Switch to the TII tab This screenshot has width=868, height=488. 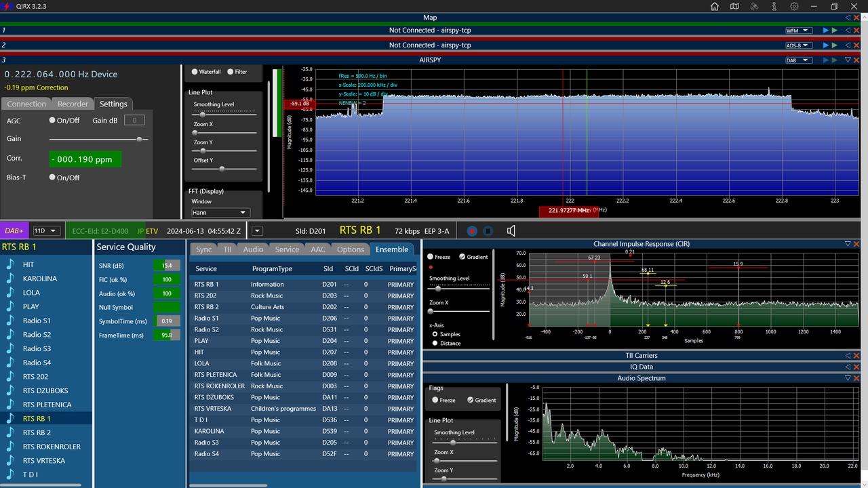click(227, 249)
